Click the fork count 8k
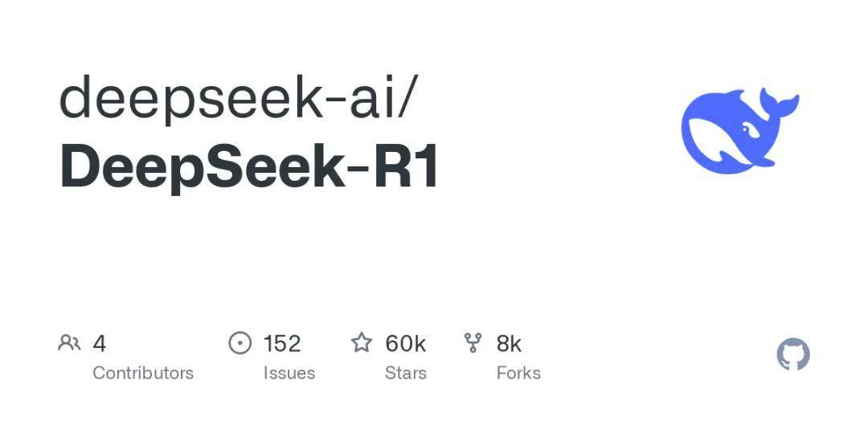This screenshot has height=434, width=868. [x=509, y=344]
